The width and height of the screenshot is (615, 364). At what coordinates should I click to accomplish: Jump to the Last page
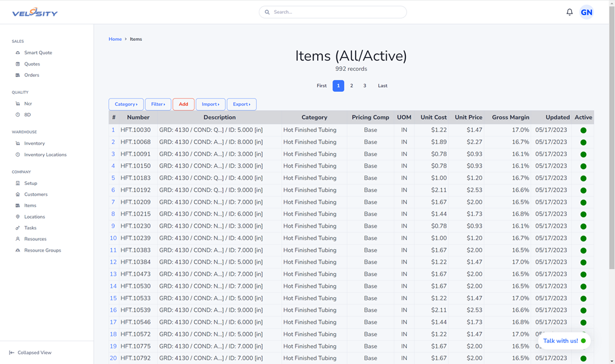pos(383,86)
